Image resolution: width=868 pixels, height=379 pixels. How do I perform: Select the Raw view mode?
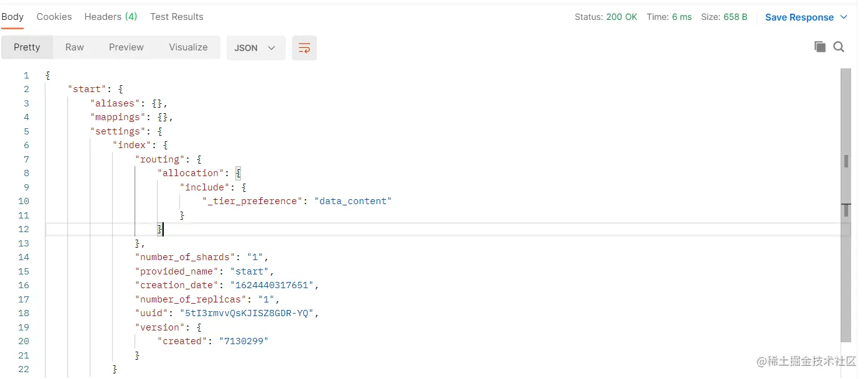coord(75,47)
